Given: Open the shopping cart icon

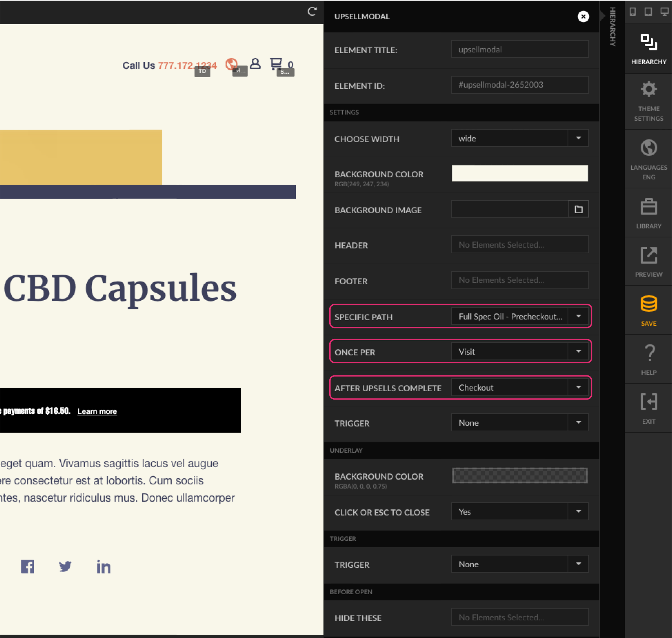Looking at the screenshot, I should click(x=276, y=63).
